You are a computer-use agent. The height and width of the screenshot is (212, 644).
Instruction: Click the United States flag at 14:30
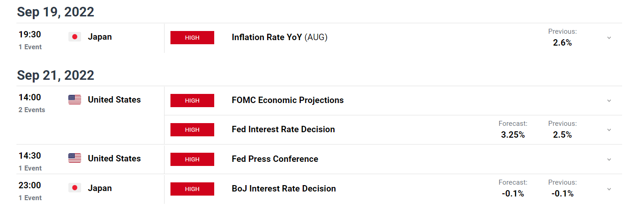coord(75,158)
